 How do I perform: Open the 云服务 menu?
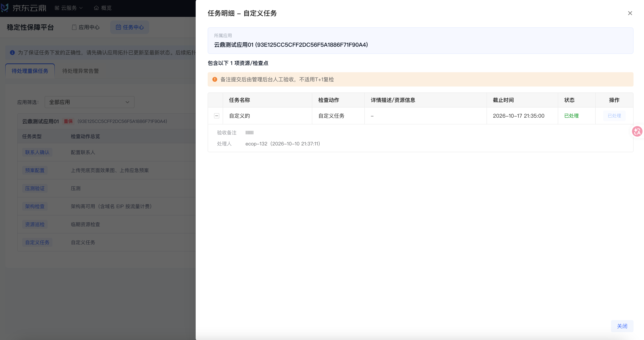[69, 8]
